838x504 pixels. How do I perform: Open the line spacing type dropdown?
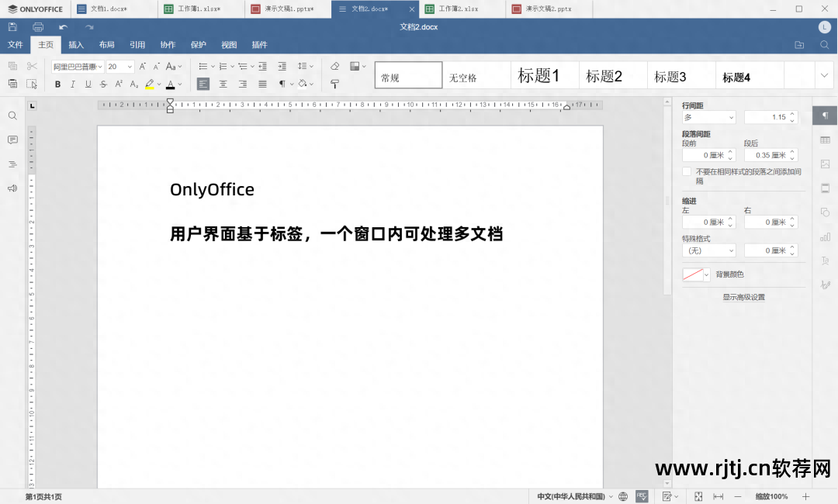(x=708, y=116)
